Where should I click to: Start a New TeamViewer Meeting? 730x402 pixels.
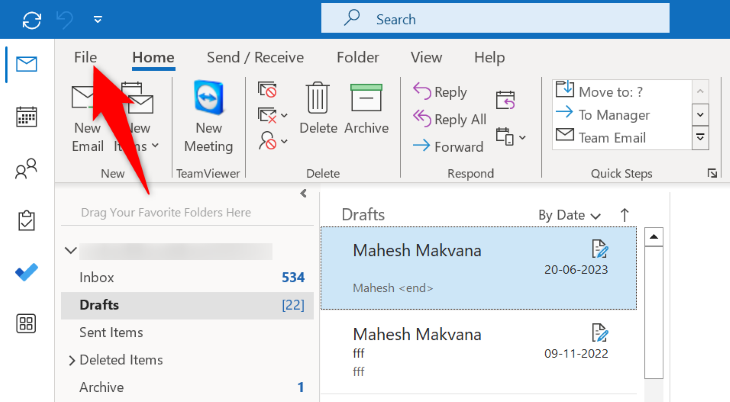click(x=208, y=118)
